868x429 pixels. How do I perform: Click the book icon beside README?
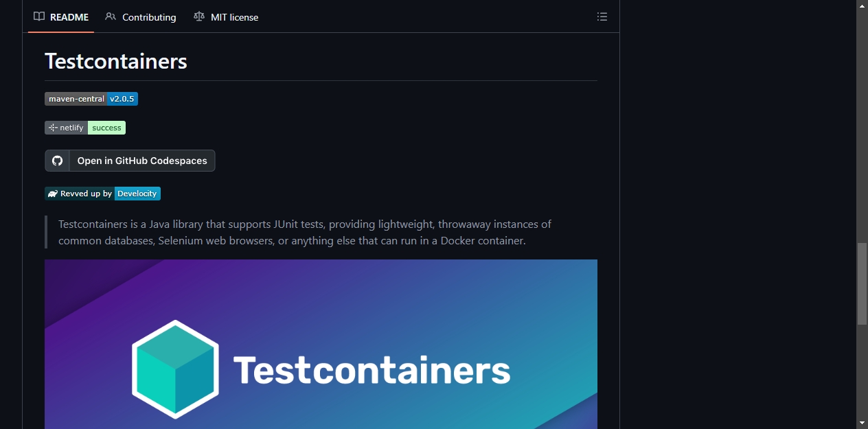39,16
